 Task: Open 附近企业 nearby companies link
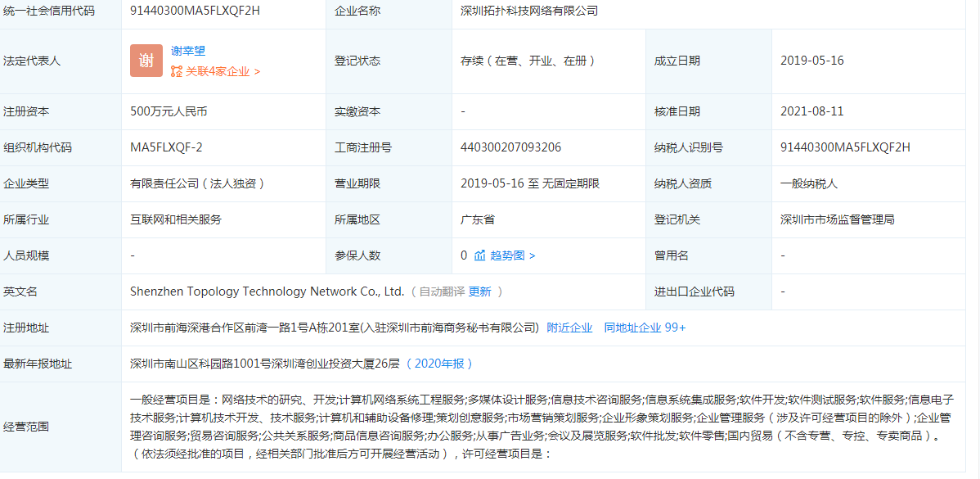569,327
